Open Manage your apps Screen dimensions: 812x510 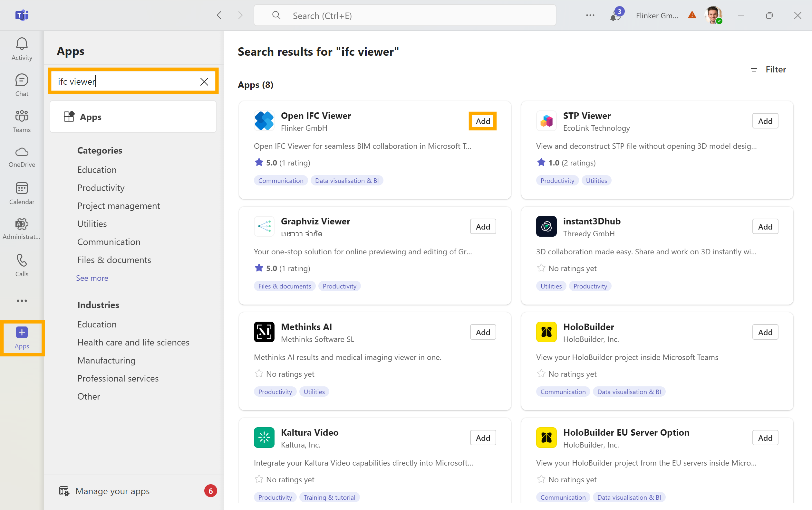112,491
